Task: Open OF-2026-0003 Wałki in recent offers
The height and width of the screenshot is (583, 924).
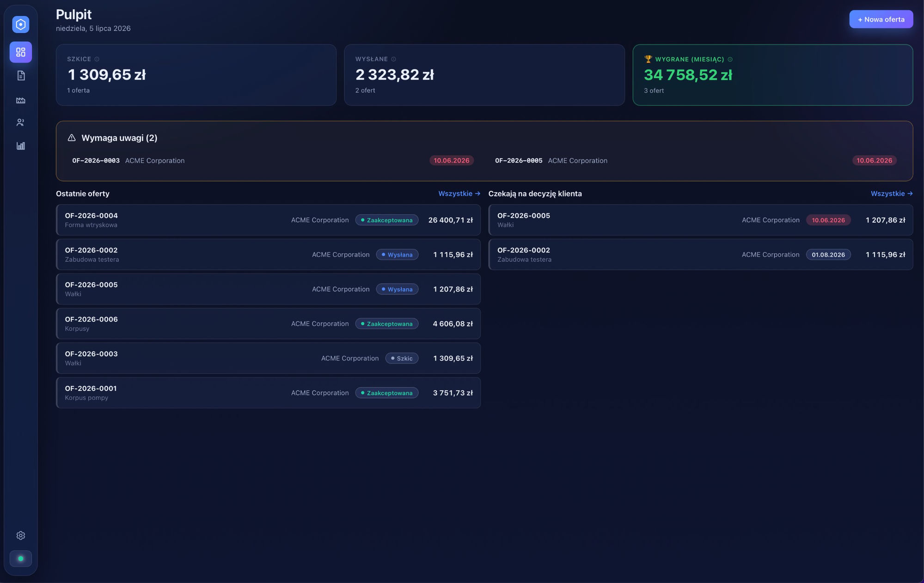Action: tap(268, 358)
